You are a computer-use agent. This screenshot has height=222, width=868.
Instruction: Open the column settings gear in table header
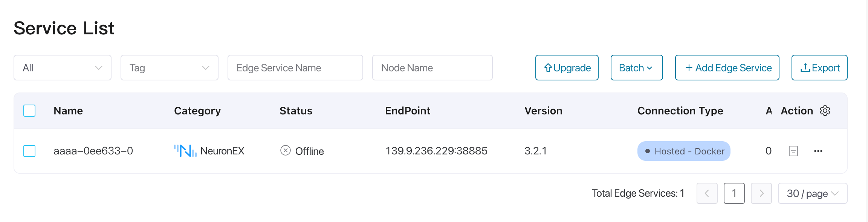pos(825,111)
